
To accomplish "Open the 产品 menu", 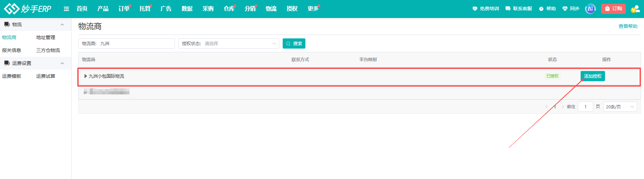I will pos(103,9).
